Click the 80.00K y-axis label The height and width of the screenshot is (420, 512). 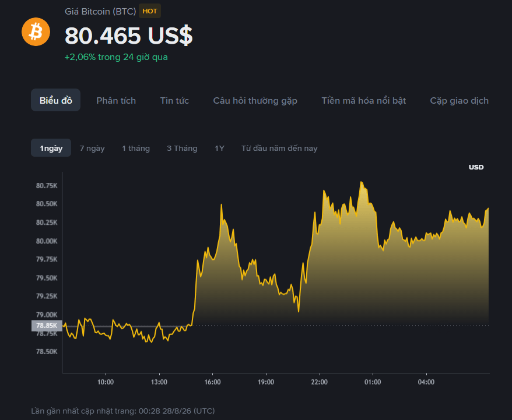click(x=47, y=241)
